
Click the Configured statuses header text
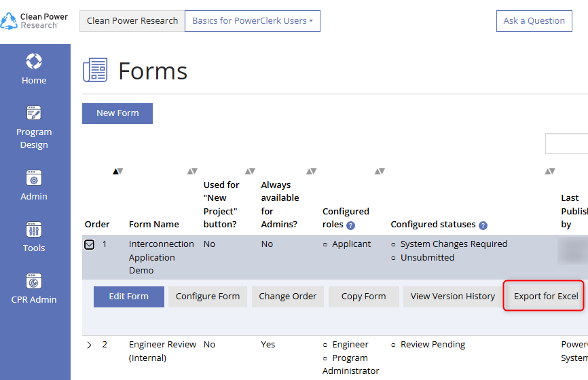point(433,225)
